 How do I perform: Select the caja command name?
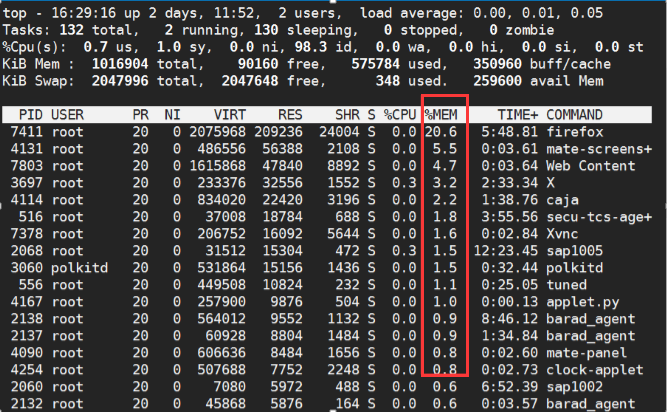[x=562, y=200]
